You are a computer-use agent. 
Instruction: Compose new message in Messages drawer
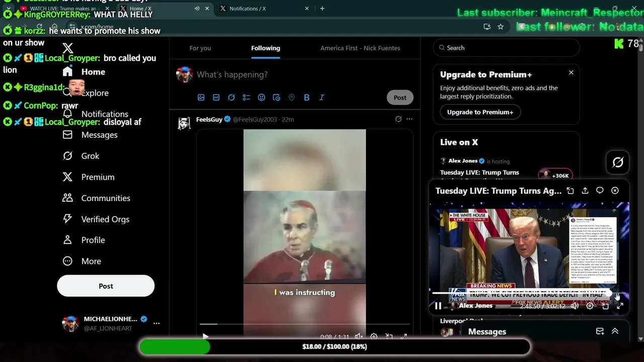point(600,331)
